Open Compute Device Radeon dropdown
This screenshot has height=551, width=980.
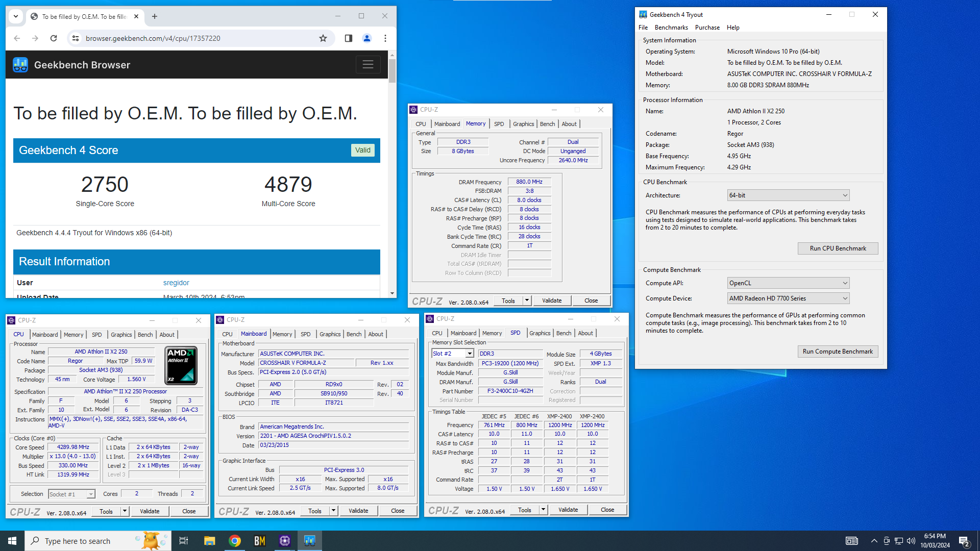point(789,298)
